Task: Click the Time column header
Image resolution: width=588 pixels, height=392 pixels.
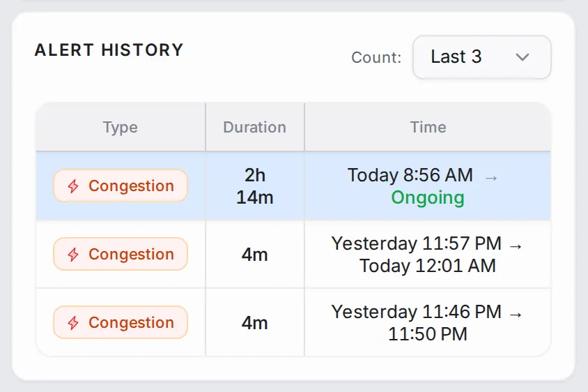Action: tap(428, 127)
